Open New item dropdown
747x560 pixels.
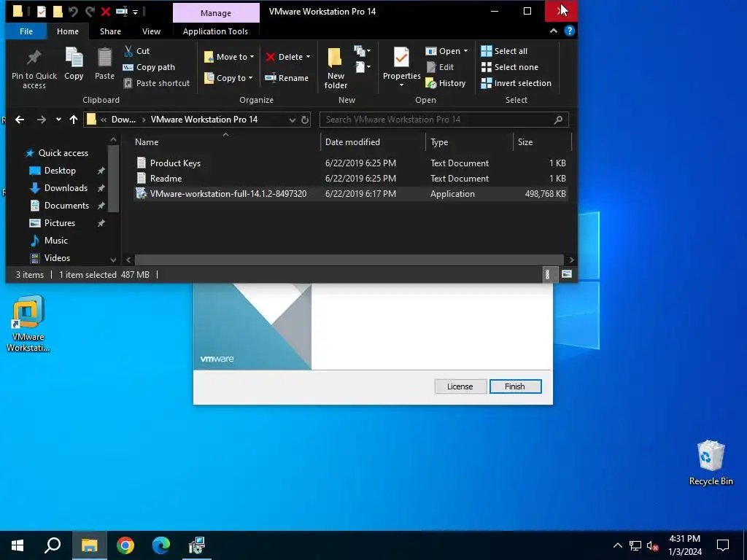362,50
